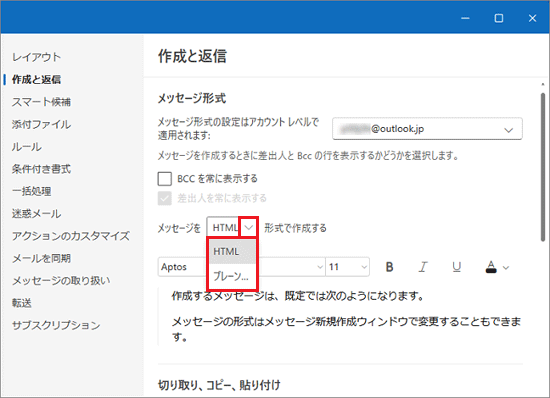Maximize the settings window

499,18
